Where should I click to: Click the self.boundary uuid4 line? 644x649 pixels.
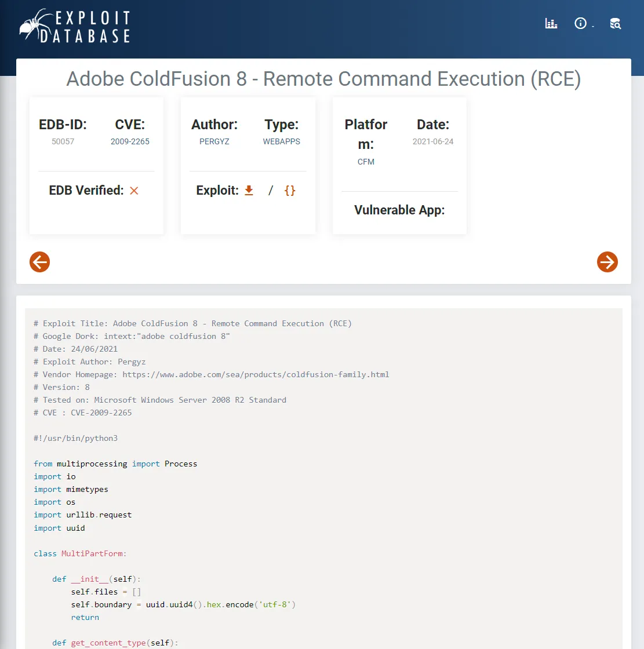coord(184,605)
